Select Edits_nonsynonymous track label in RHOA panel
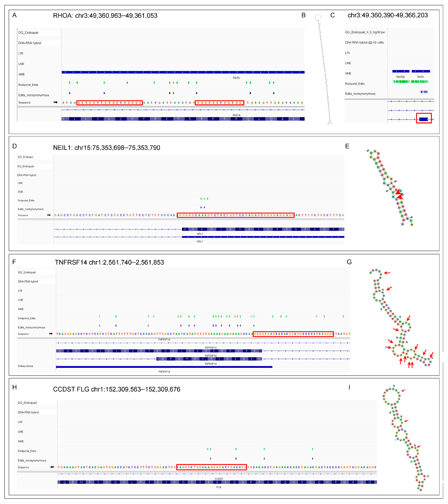Viewport: 448px width, 504px height. tap(34, 95)
